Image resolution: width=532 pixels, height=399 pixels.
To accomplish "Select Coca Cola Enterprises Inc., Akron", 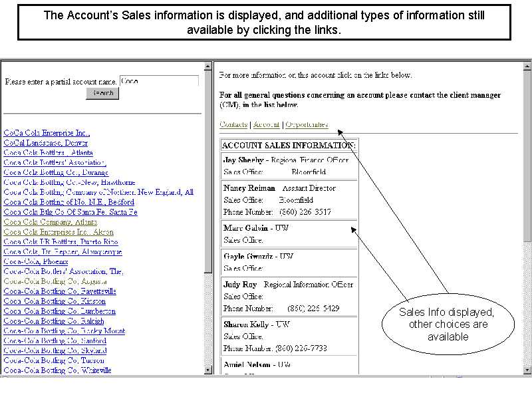I will pyautogui.click(x=59, y=232).
